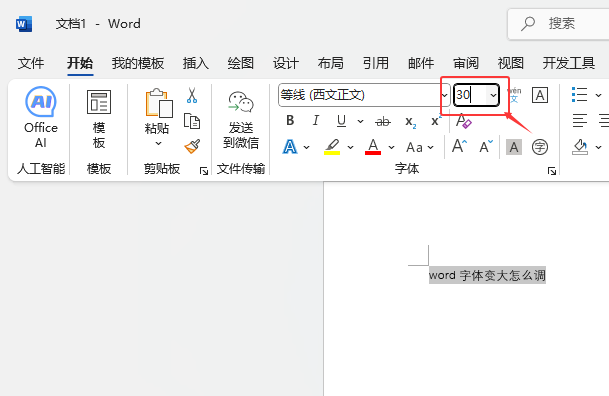609x396 pixels.
Task: Toggle character shading gray A
Action: pyautogui.click(x=514, y=147)
